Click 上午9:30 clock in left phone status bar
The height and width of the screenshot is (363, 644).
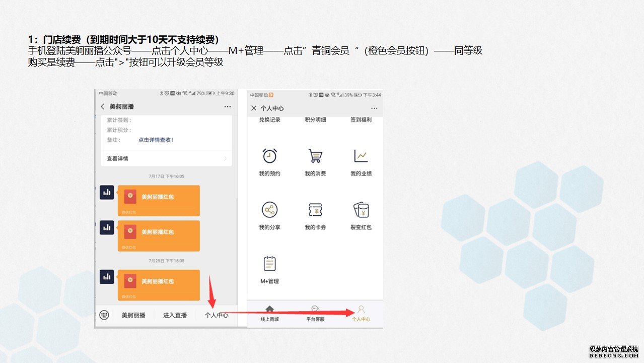pyautogui.click(x=225, y=94)
